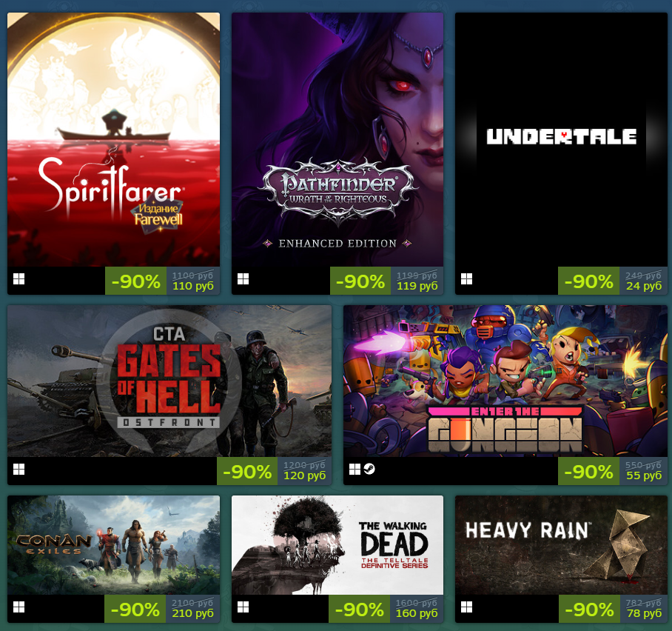Click Windows icon under Spiritfarer
Image resolution: width=672 pixels, height=631 pixels.
(x=19, y=279)
